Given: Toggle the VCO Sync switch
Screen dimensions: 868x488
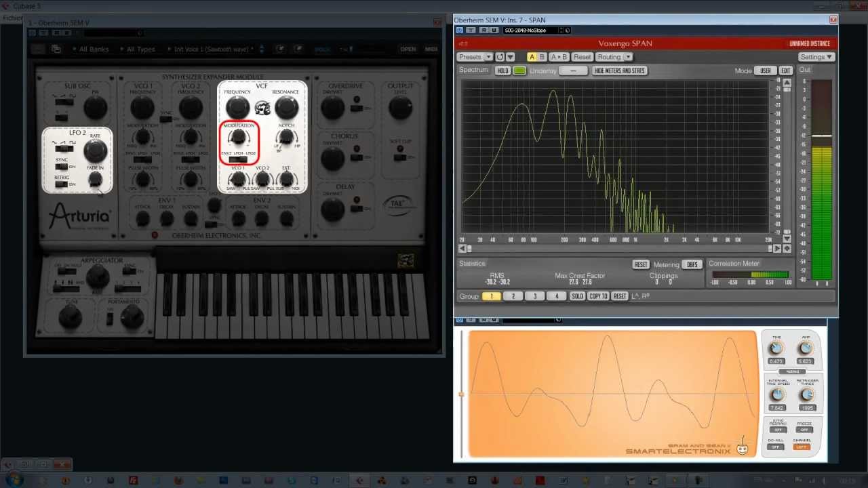Looking at the screenshot, I should point(165,119).
